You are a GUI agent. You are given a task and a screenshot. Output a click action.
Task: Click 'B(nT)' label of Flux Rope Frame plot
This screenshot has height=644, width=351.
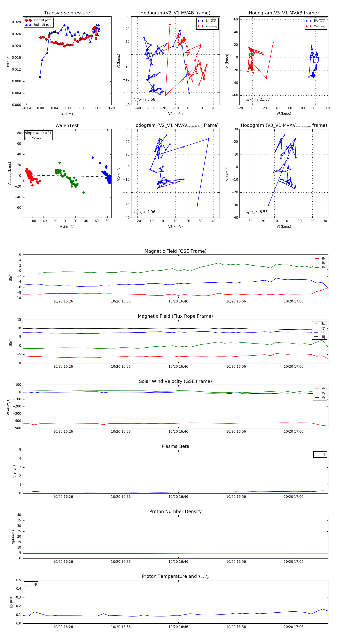pyautogui.click(x=11, y=342)
